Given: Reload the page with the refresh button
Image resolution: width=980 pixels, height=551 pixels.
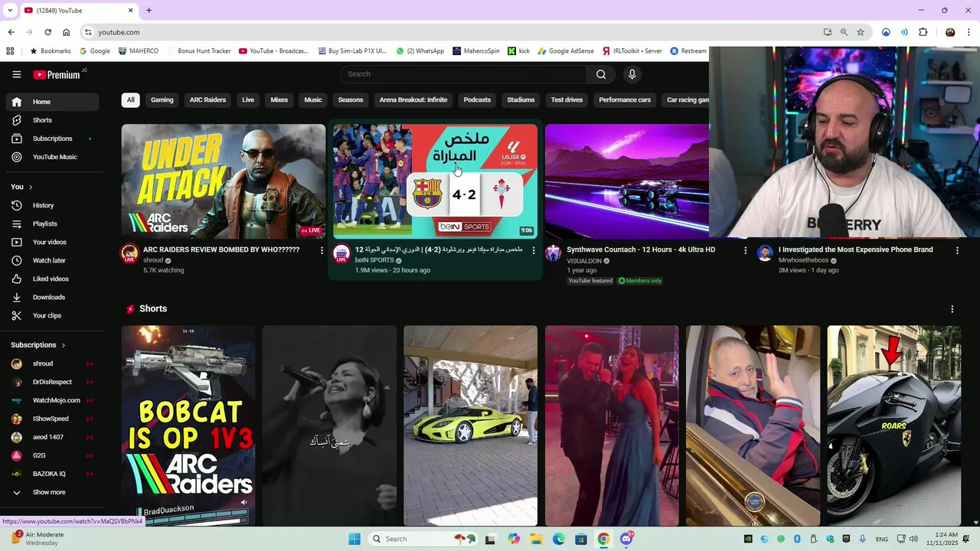Looking at the screenshot, I should 47,32.
